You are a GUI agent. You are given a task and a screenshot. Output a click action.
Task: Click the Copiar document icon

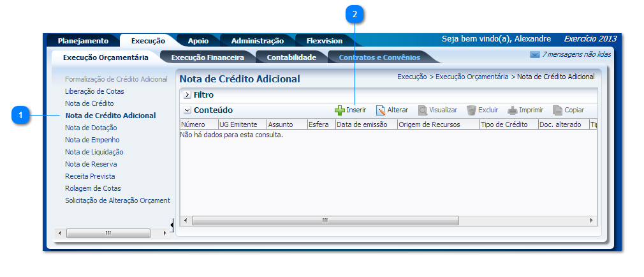(x=557, y=110)
